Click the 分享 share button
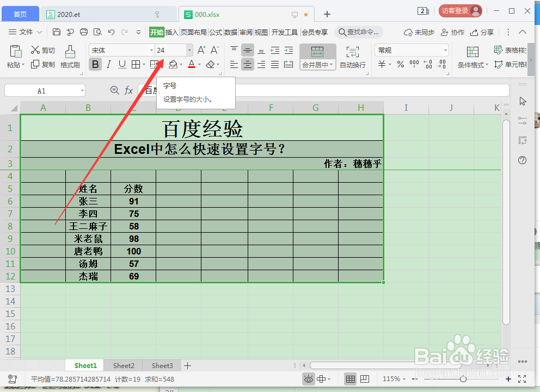 (x=482, y=32)
